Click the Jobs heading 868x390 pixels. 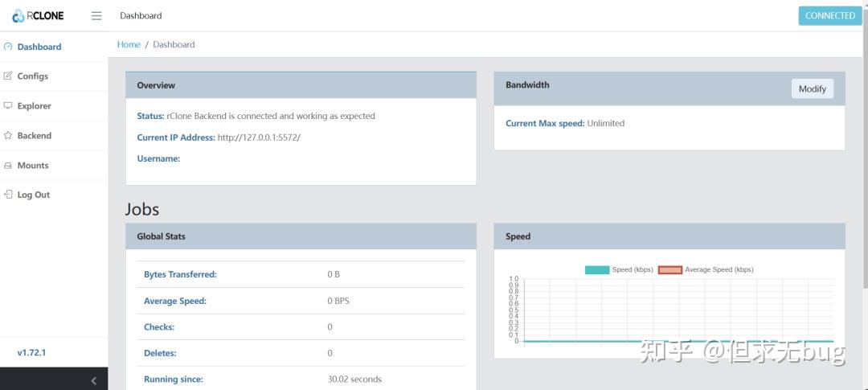141,209
